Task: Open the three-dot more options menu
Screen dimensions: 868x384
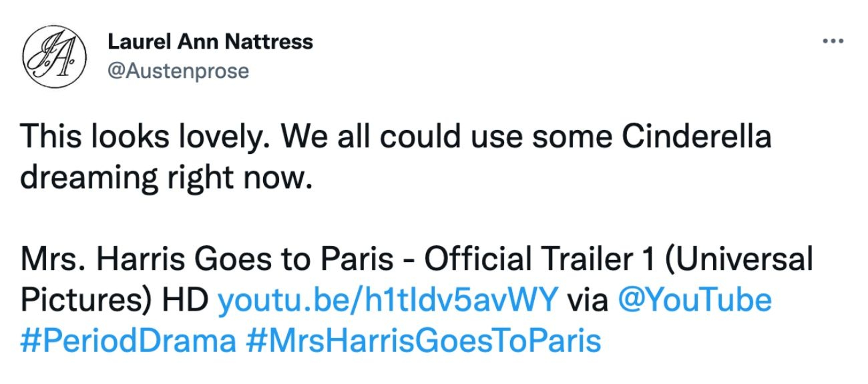Action: (833, 41)
